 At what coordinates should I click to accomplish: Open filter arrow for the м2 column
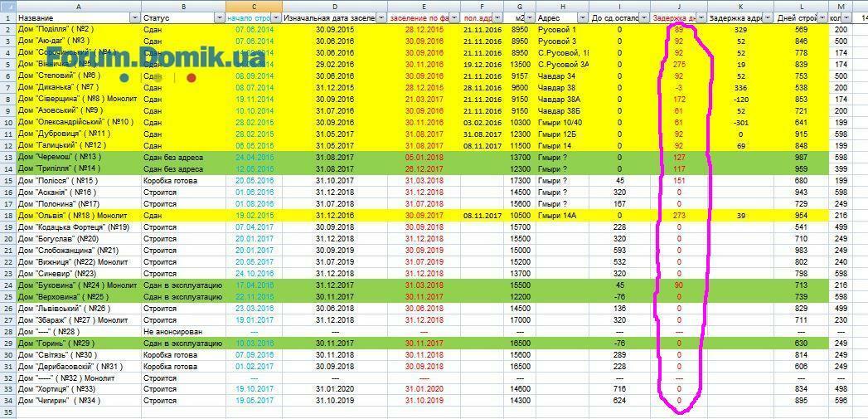click(x=530, y=17)
